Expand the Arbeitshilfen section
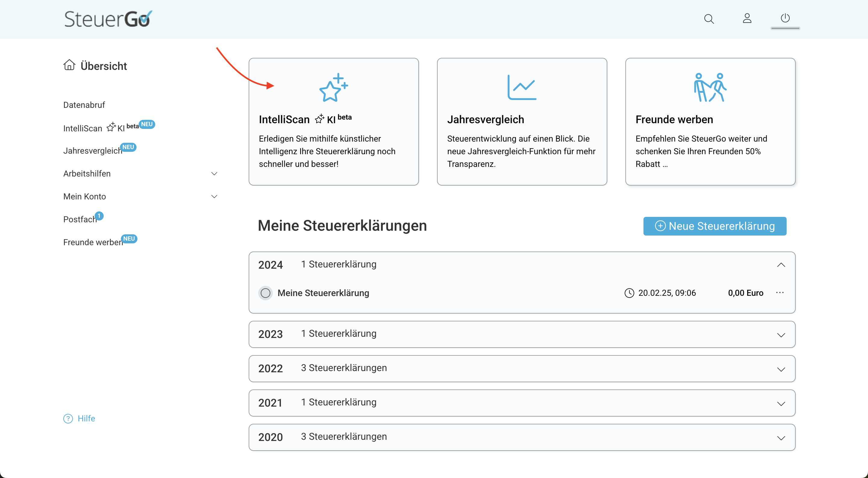Screen dimensions: 868x478 [215, 173]
